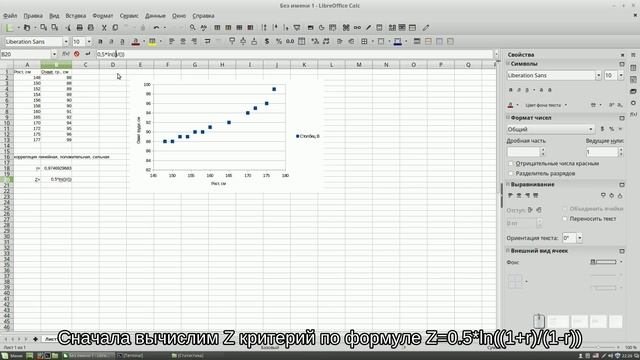The image size is (640, 360).
Task: Click leading zeros 'Ведущие нули' field
Action: point(602,152)
